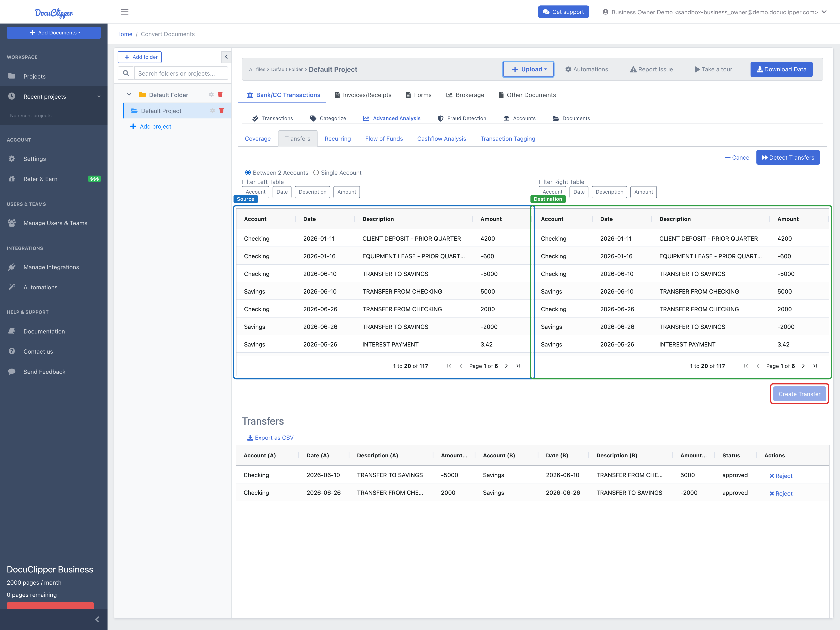Viewport: 840px width, 630px height.
Task: Expand Recent projects section
Action: [x=54, y=96]
